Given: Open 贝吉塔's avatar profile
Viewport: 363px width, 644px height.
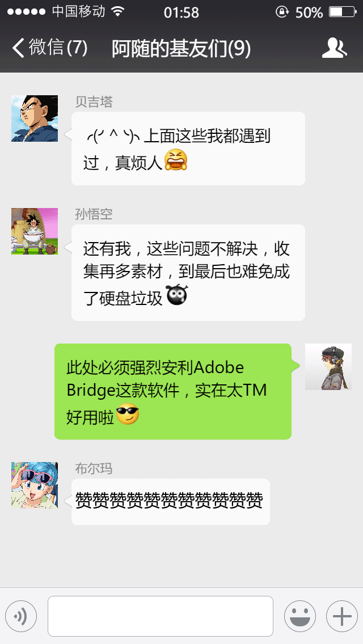Looking at the screenshot, I should [x=35, y=118].
